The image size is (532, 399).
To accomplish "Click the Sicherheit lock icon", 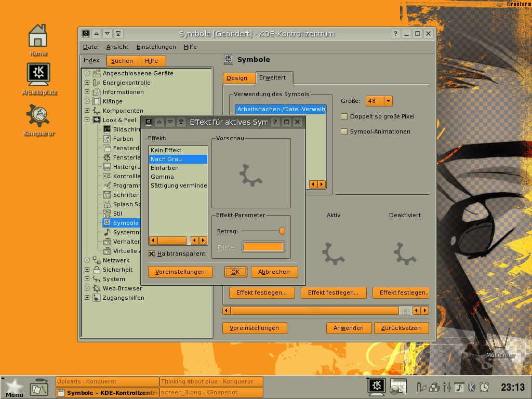I will tap(97, 270).
